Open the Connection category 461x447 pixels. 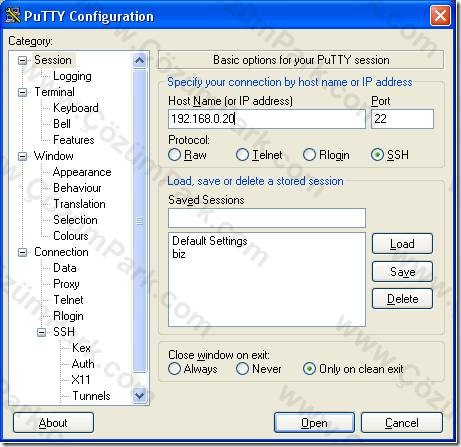click(61, 252)
